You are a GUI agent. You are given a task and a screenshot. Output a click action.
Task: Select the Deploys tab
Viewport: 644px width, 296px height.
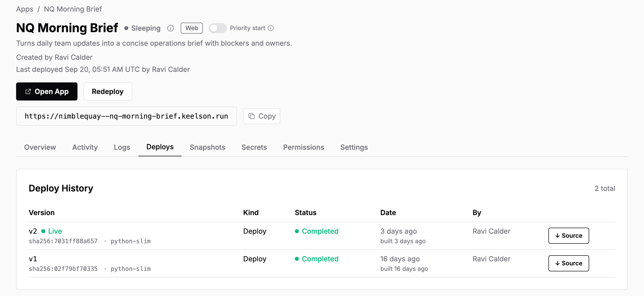click(x=160, y=147)
